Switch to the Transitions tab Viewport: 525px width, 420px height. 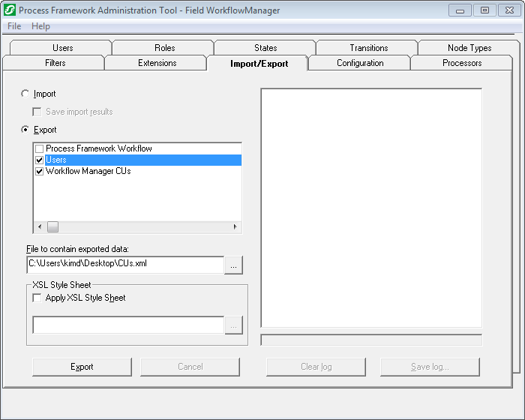[368, 48]
